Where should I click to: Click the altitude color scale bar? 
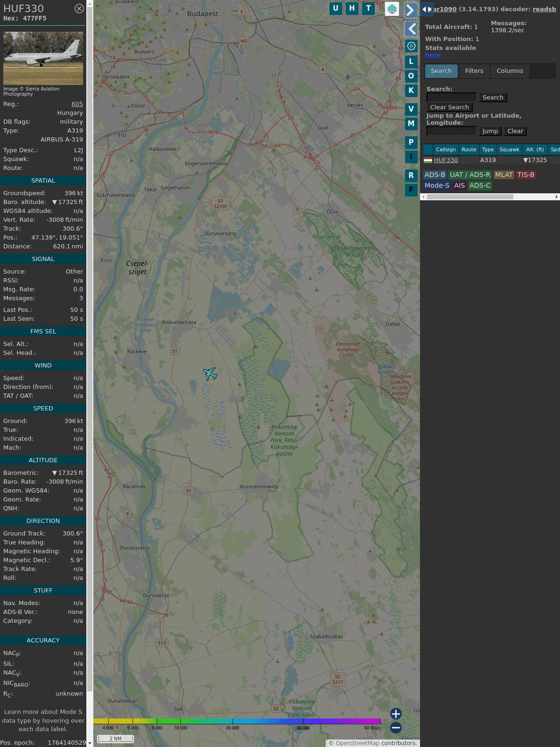click(x=237, y=721)
